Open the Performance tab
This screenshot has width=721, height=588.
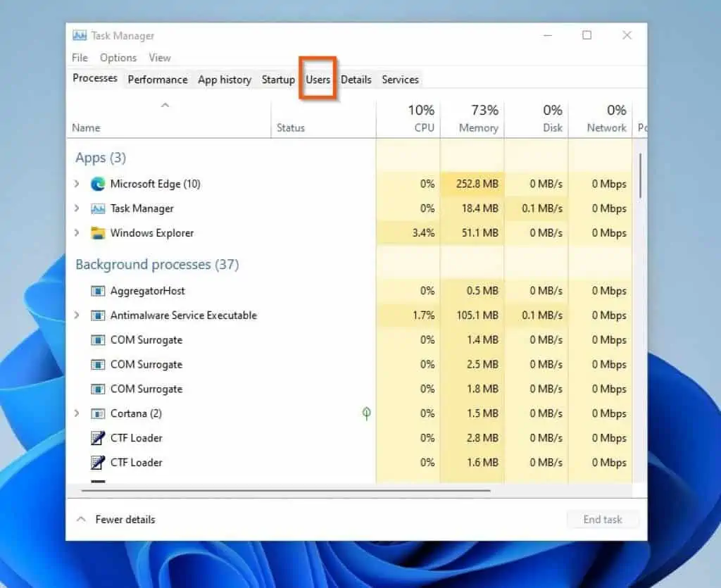coord(157,80)
